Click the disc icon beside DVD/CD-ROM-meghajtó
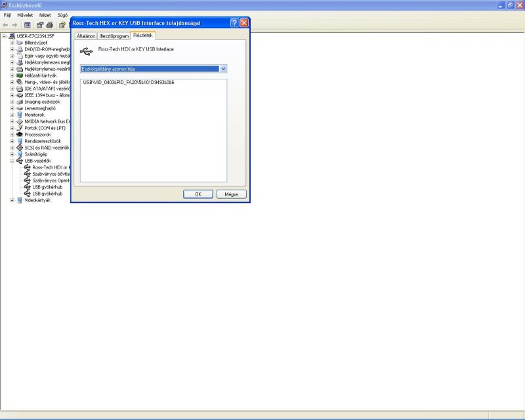Image resolution: width=525 pixels, height=420 pixels. tap(20, 49)
